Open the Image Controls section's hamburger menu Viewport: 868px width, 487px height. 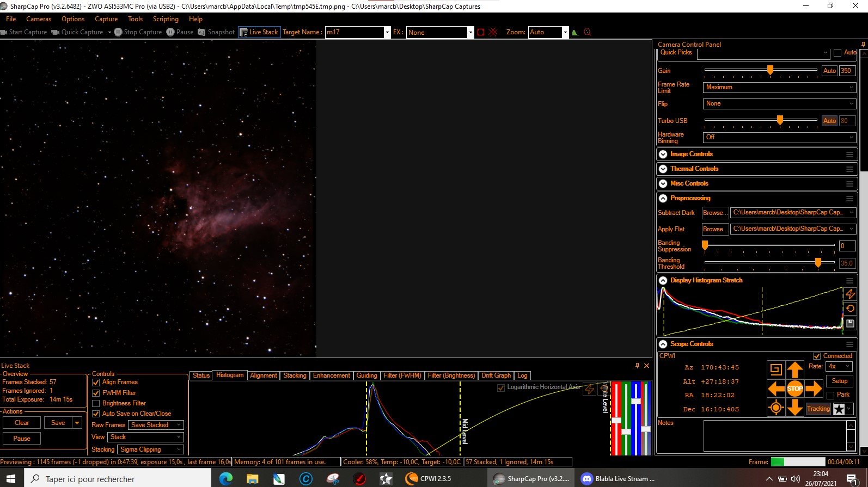[849, 155]
